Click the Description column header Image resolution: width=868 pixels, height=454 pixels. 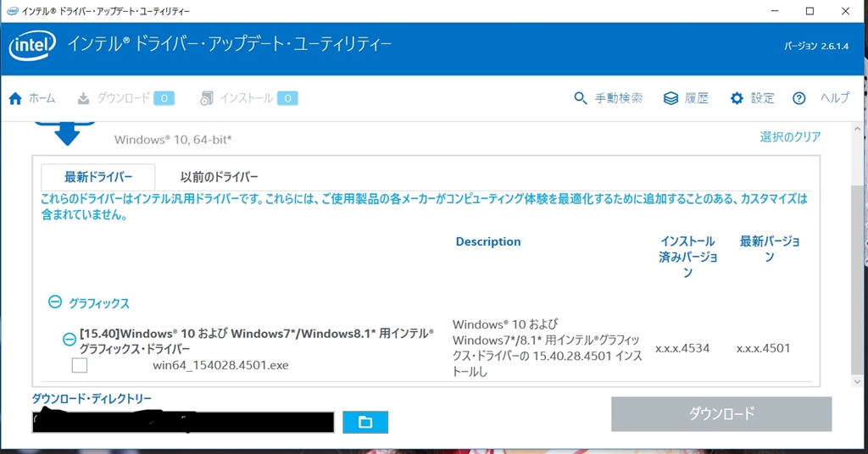(488, 241)
